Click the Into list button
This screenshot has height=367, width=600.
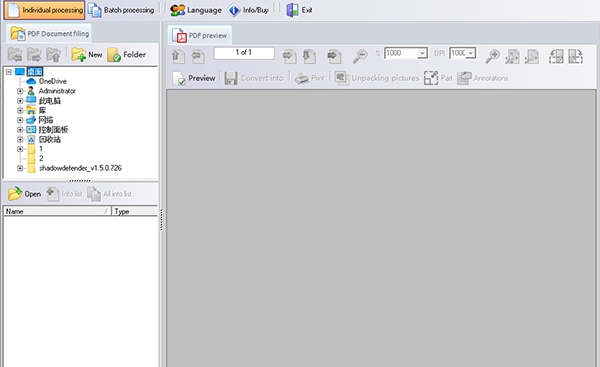click(x=64, y=194)
